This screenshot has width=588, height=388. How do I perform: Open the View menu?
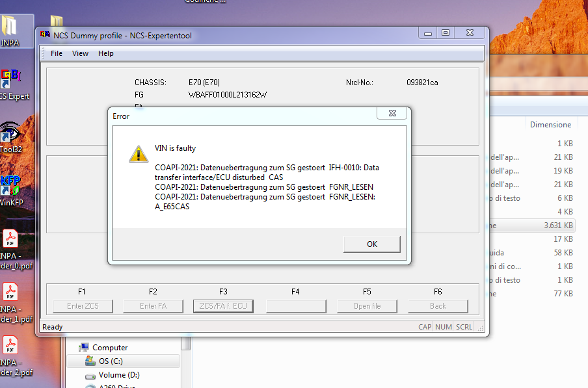[x=80, y=53]
